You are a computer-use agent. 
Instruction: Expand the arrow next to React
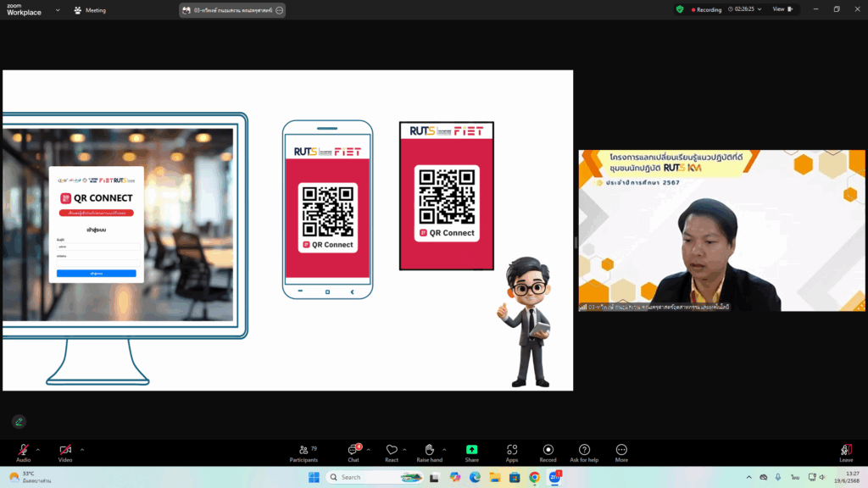pyautogui.click(x=404, y=450)
